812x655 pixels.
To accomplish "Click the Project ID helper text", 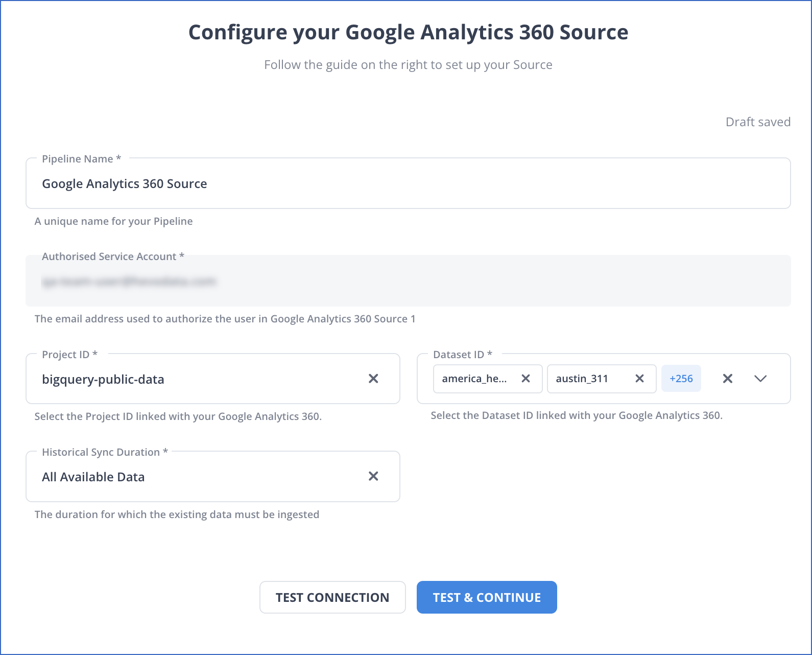I will click(178, 416).
